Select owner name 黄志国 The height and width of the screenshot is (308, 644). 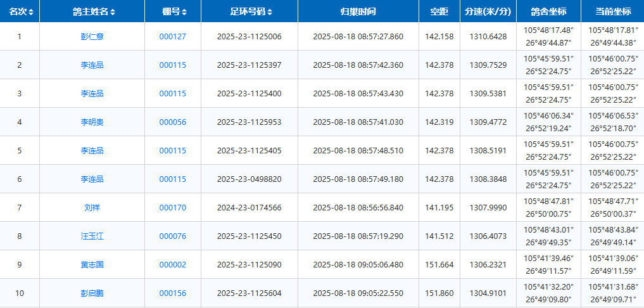(x=92, y=265)
